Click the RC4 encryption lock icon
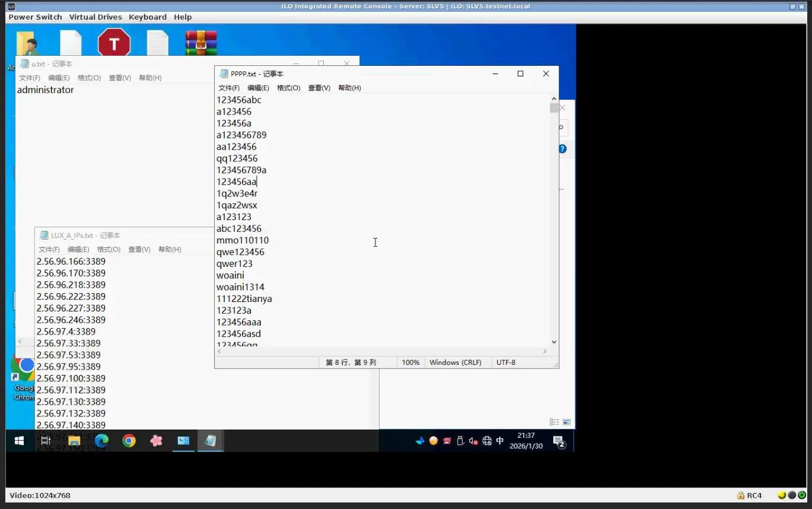This screenshot has height=509, width=812. [740, 495]
